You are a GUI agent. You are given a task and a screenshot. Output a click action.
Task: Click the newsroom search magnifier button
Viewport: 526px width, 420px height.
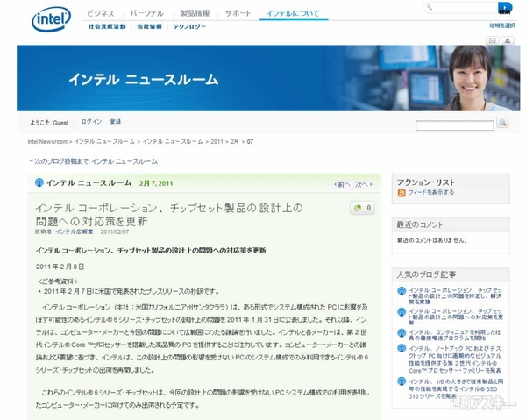pyautogui.click(x=502, y=123)
